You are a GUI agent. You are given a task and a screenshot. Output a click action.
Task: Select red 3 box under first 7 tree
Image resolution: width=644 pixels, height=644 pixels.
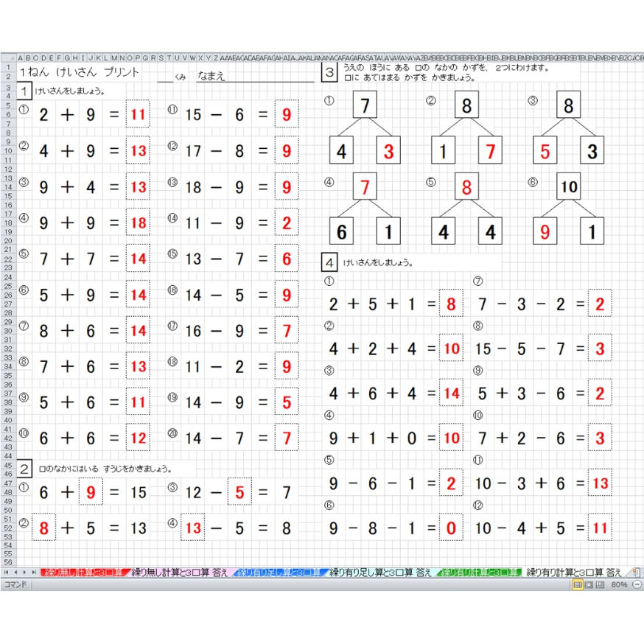[388, 151]
